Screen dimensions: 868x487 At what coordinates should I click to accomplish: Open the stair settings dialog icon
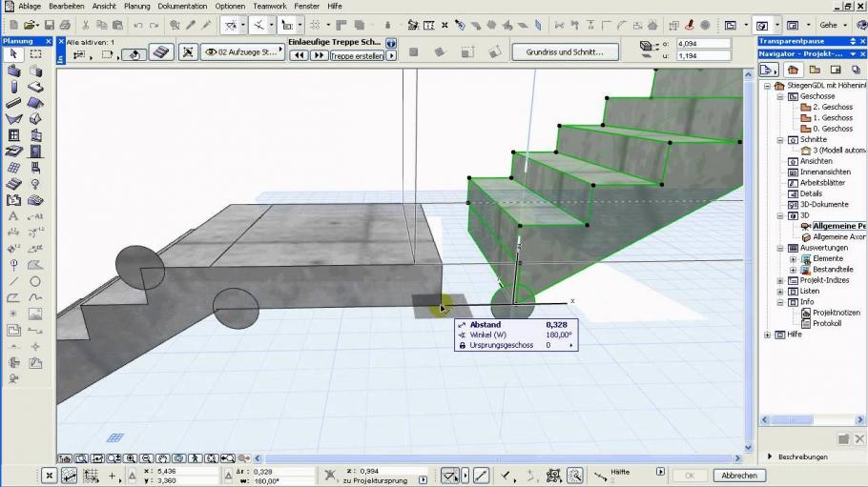[x=160, y=52]
